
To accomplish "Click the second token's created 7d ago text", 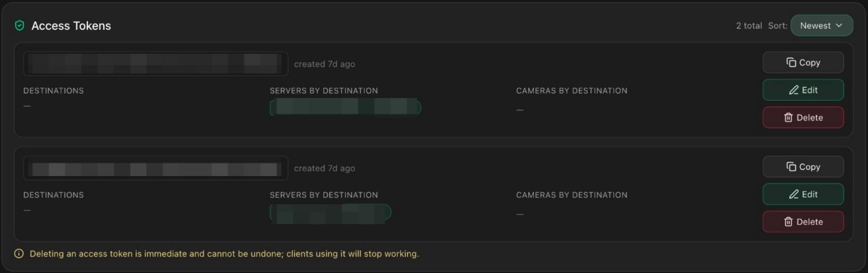I will 324,168.
